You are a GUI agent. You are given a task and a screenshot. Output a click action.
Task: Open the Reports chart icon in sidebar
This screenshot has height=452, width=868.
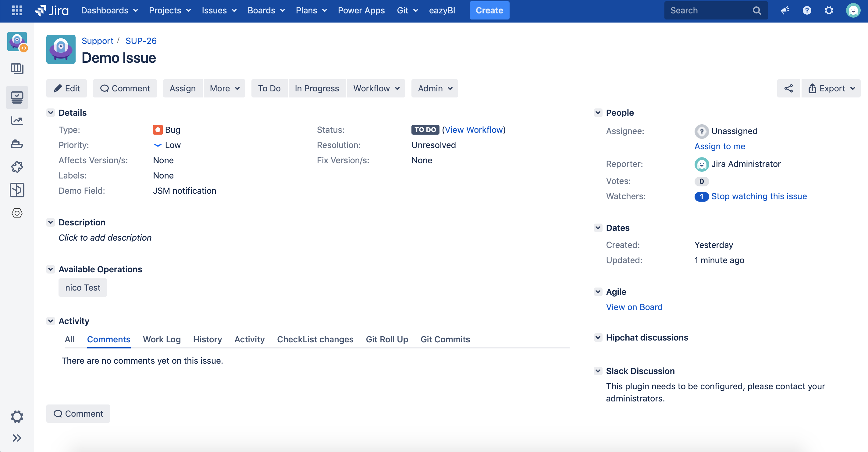click(x=17, y=121)
